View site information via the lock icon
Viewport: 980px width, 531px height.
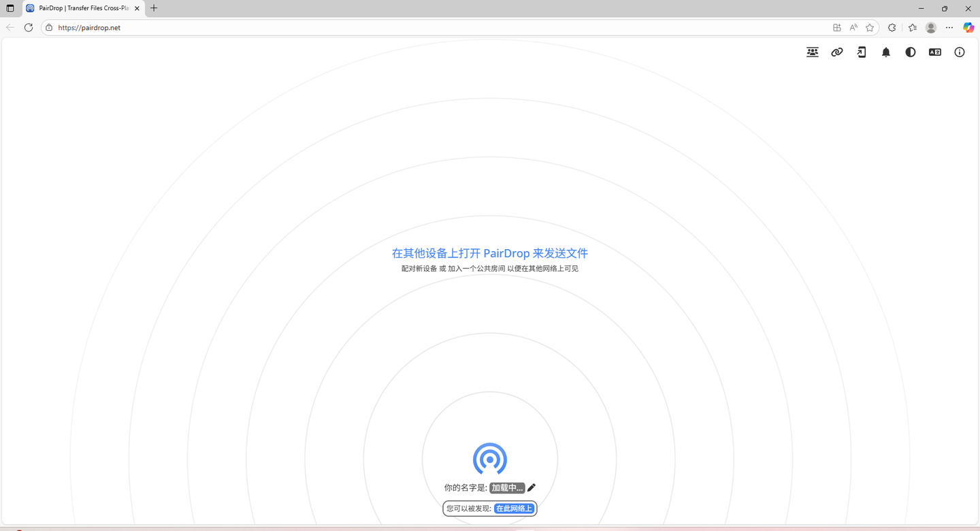point(49,28)
